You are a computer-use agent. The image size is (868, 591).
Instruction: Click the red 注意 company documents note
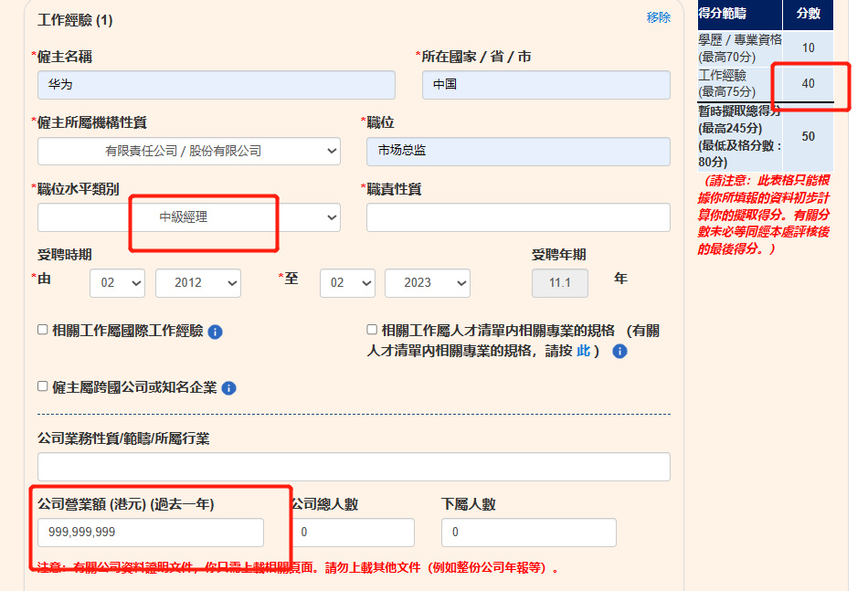click(298, 568)
